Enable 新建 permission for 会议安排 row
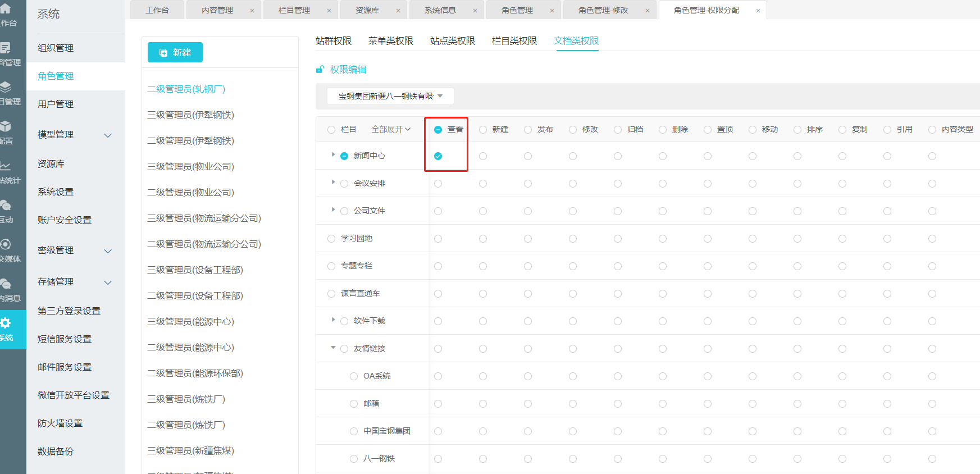 [483, 184]
